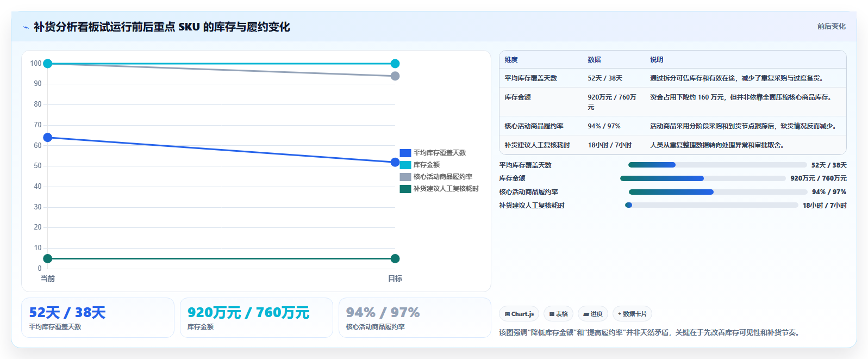Screen dimensions: 868x359
Task: Click the cyan data point at 当前 on 100
Action: pos(48,64)
